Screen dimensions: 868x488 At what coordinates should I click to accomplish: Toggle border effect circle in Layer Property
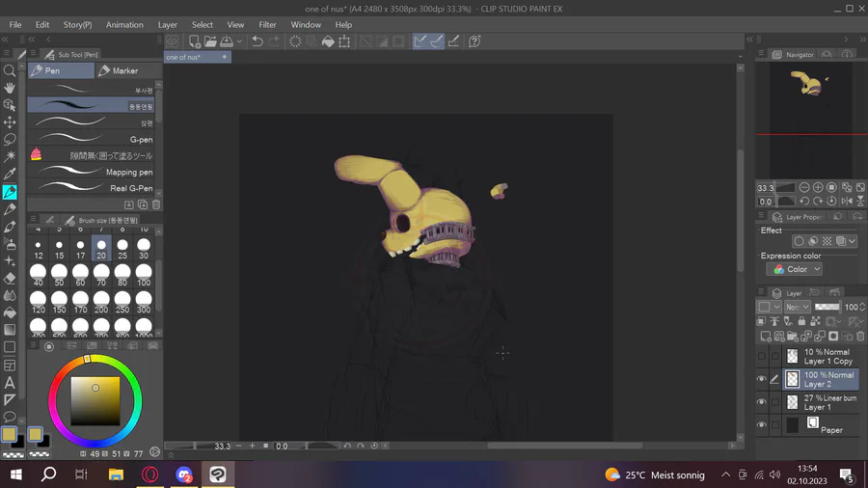(799, 241)
